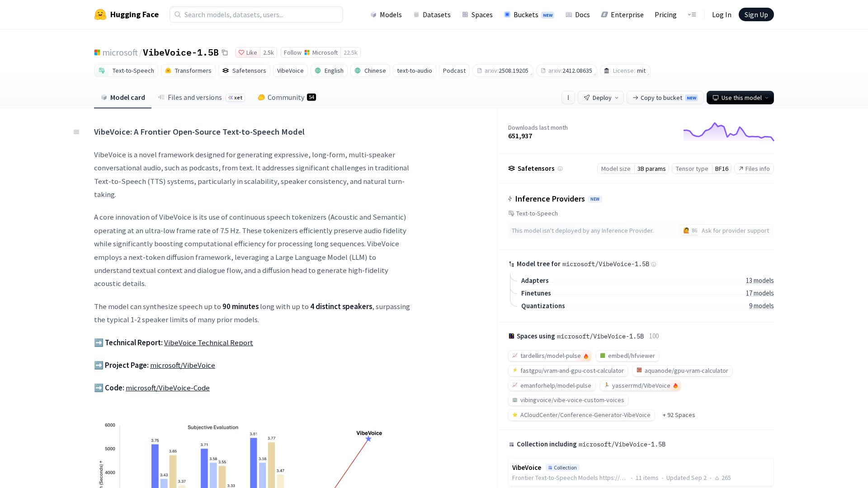The width and height of the screenshot is (868, 488).
Task: Click the Hugging Face emoji logo
Action: click(x=100, y=14)
